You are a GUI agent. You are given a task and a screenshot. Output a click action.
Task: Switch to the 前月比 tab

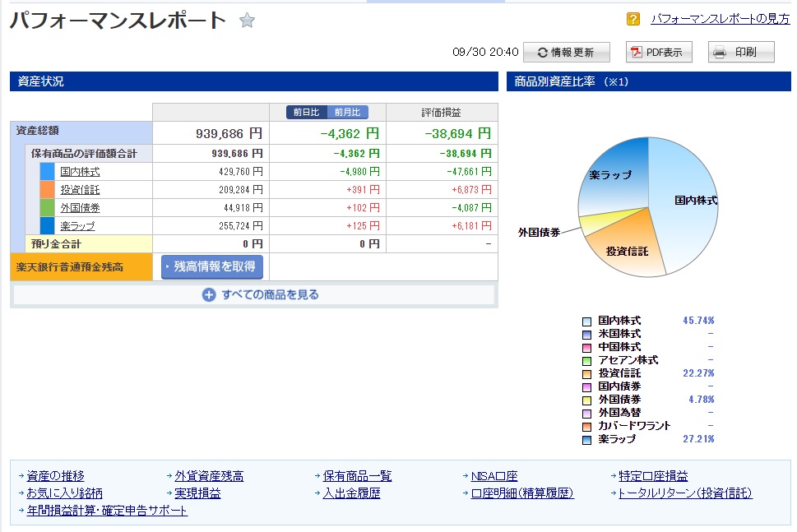[x=348, y=112]
